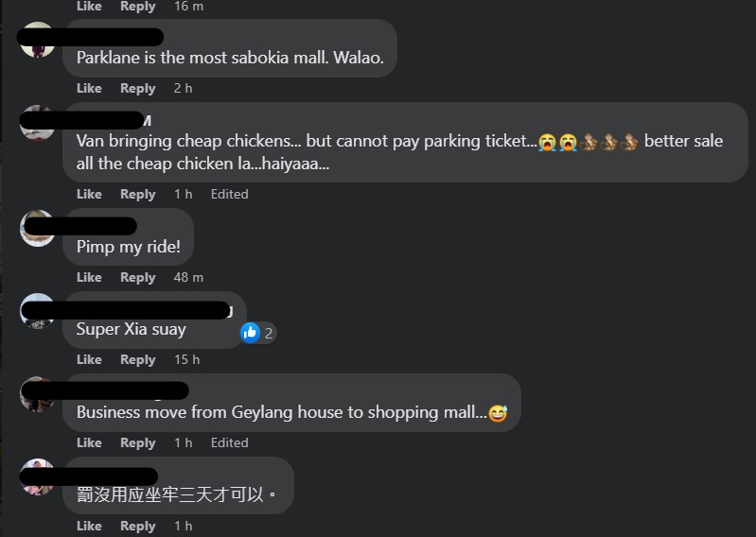Open the avatar beside the Geylang house comment
Viewport: 756px width, 537px height.
click(37, 394)
